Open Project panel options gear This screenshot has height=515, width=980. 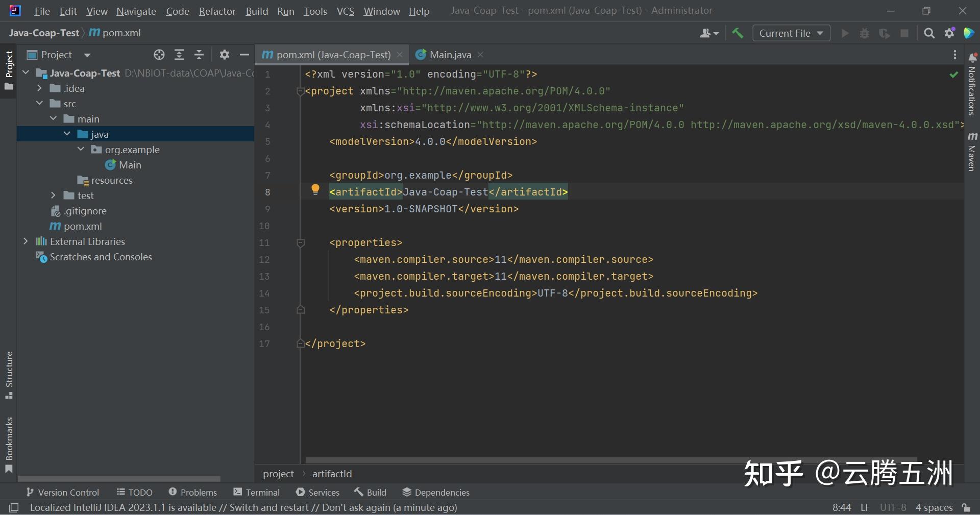click(225, 55)
